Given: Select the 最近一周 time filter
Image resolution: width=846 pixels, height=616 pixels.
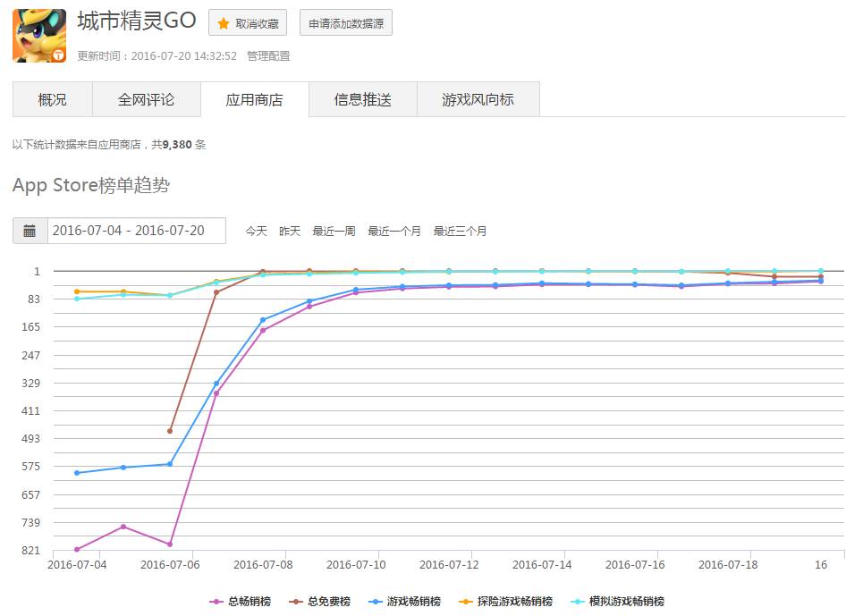Looking at the screenshot, I should click(x=334, y=232).
